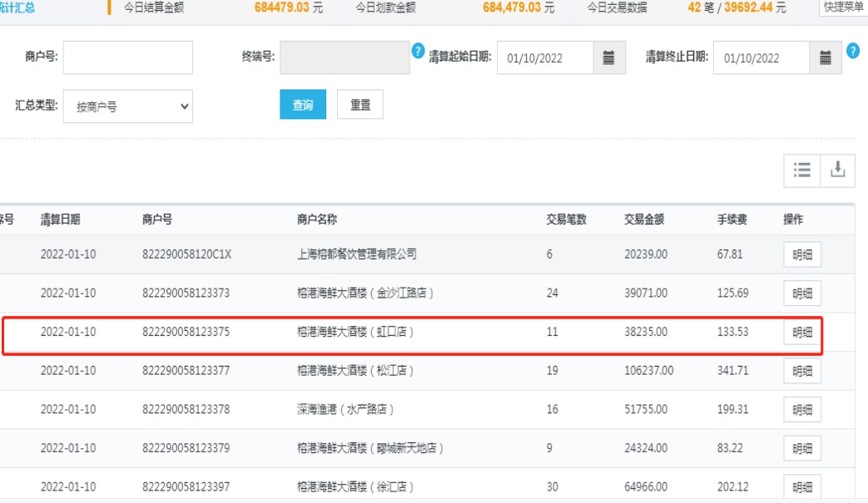Click the help icon next to end date
The width and height of the screenshot is (868, 503).
point(852,51)
